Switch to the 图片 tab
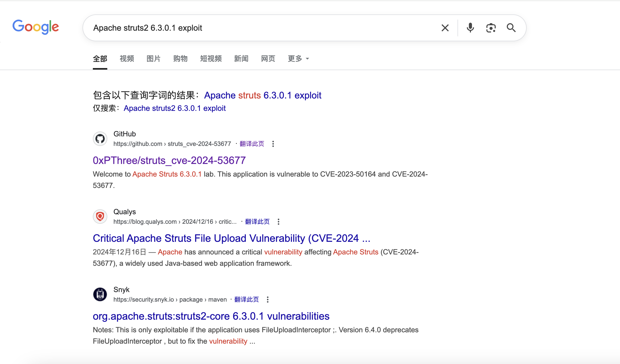The height and width of the screenshot is (364, 620). pyautogui.click(x=153, y=59)
